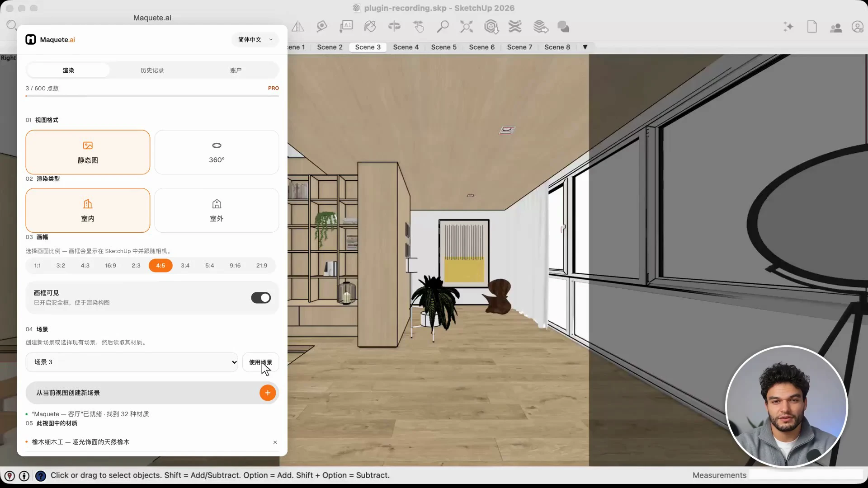The width and height of the screenshot is (868, 488).
Task: Switch to the 历史记录 history tab
Action: tap(152, 70)
